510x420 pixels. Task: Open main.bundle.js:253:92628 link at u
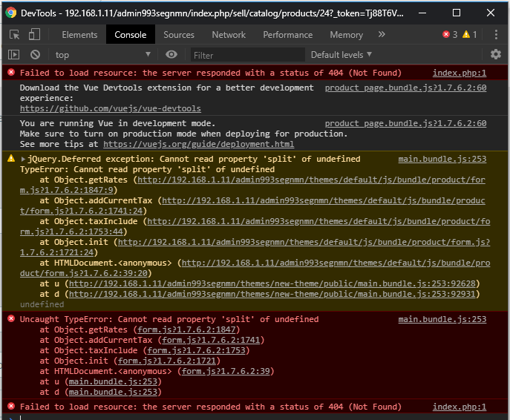[272, 283]
